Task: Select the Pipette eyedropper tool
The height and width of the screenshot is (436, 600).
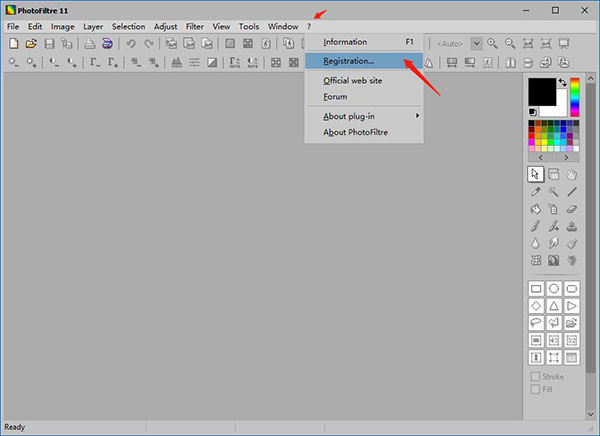Action: point(536,192)
